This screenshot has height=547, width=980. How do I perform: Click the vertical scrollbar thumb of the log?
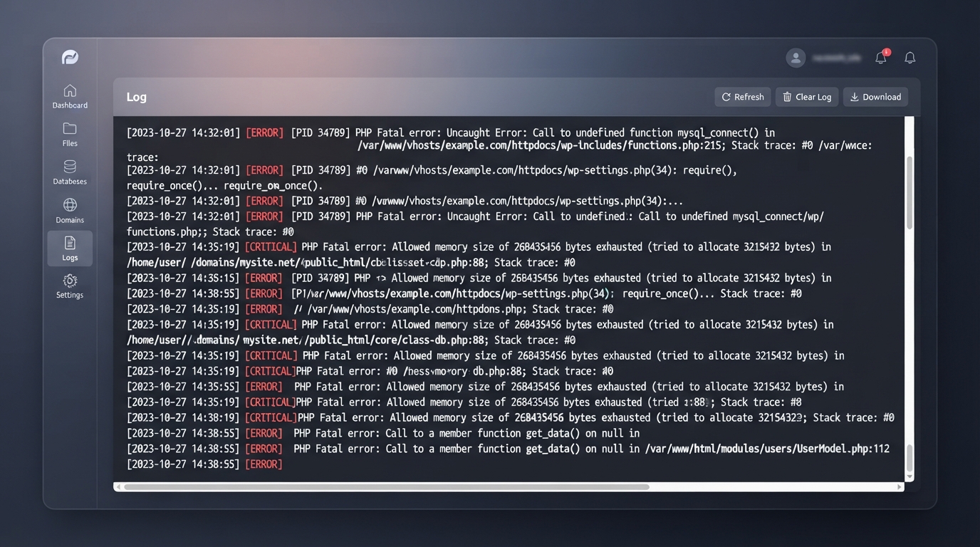(909, 193)
